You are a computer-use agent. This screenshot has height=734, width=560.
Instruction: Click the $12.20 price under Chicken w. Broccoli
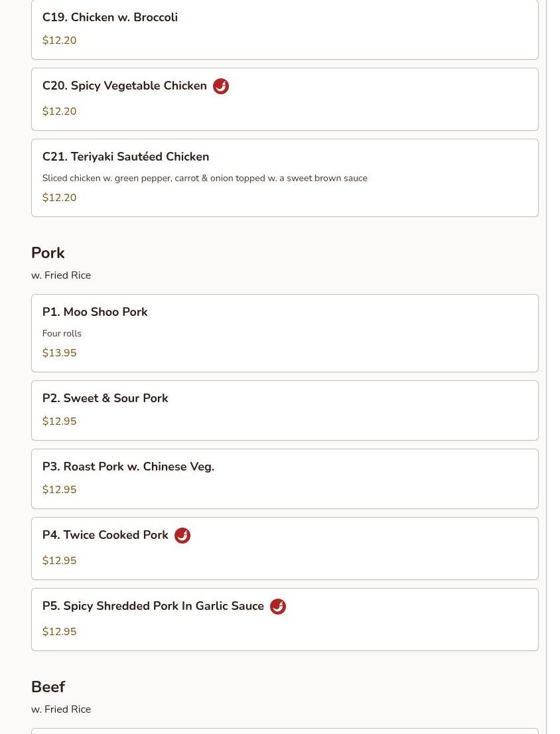pyautogui.click(x=60, y=40)
